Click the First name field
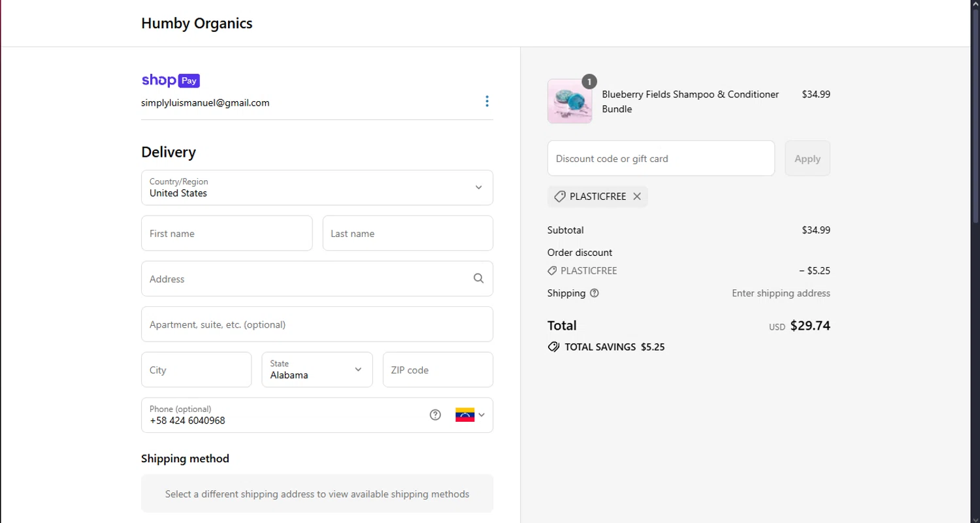The width and height of the screenshot is (980, 523). tap(227, 233)
